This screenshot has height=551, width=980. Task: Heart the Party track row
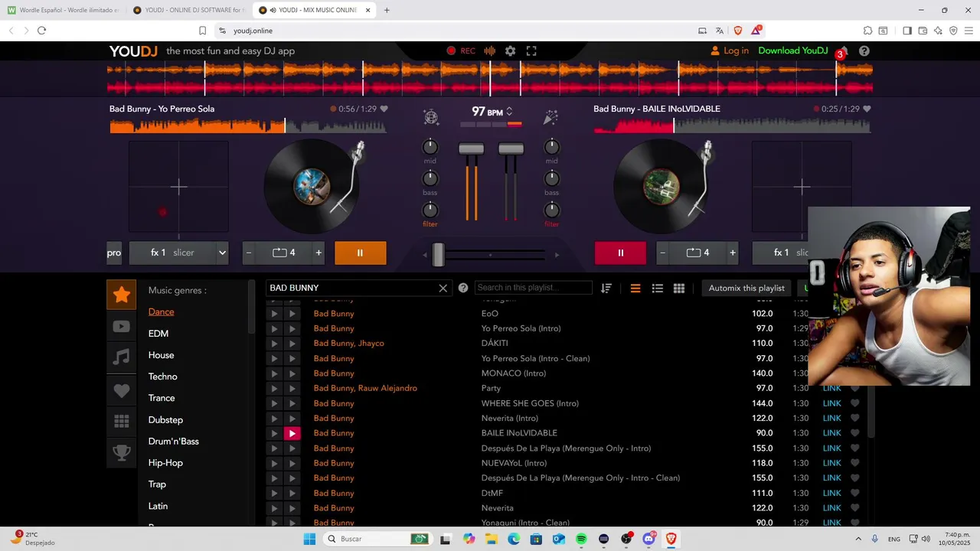click(x=855, y=389)
